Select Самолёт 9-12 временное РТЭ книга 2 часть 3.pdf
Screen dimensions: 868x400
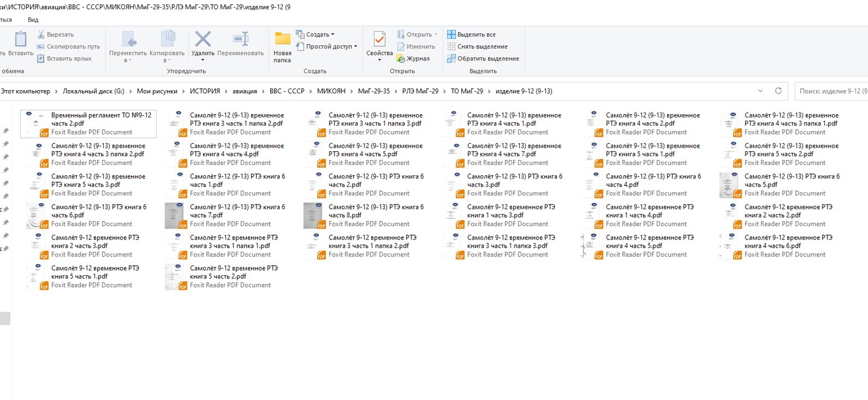coord(88,246)
